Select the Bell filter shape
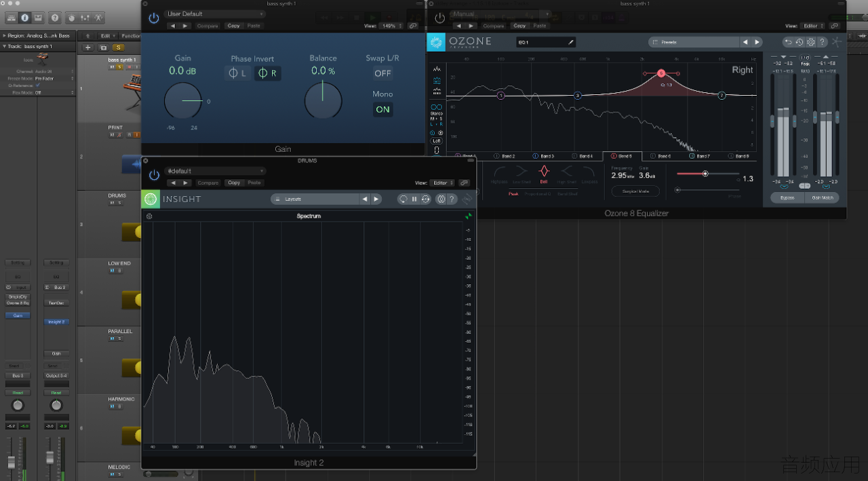Image resolution: width=868 pixels, height=481 pixels. click(544, 174)
